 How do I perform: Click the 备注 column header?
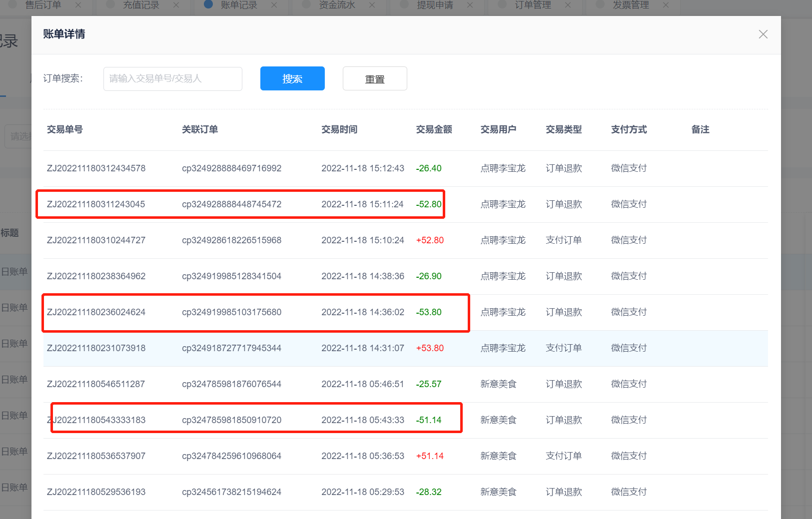(701, 129)
